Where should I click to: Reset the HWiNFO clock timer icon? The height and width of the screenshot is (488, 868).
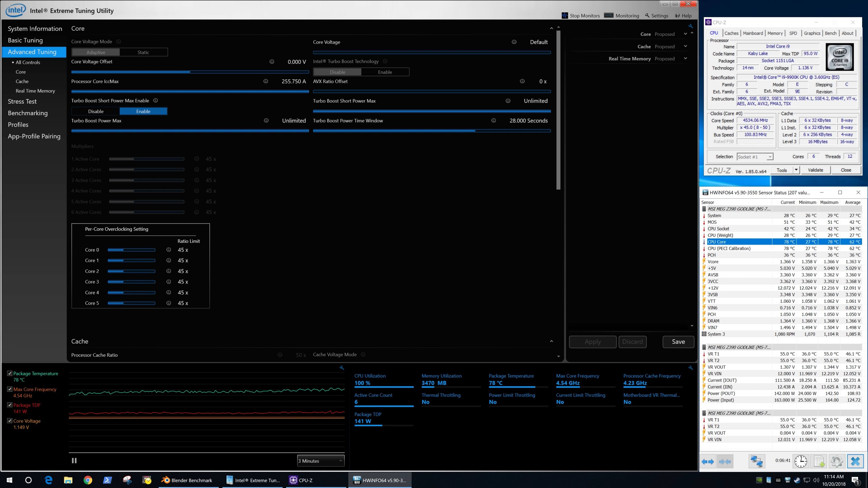point(801,461)
